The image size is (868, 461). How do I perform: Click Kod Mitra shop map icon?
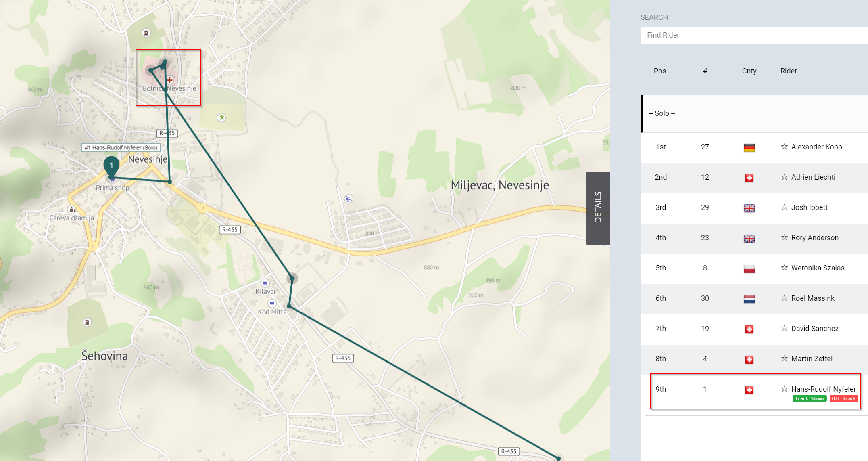click(272, 303)
